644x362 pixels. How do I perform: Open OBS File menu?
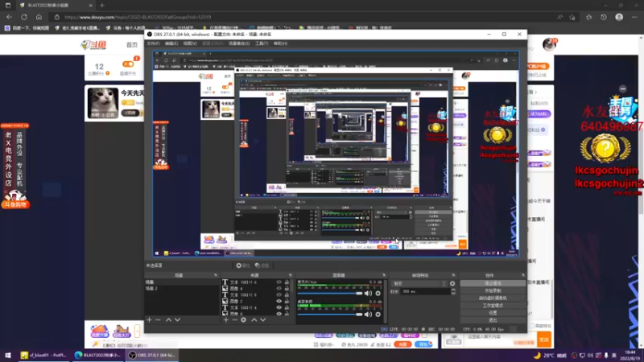pos(153,43)
